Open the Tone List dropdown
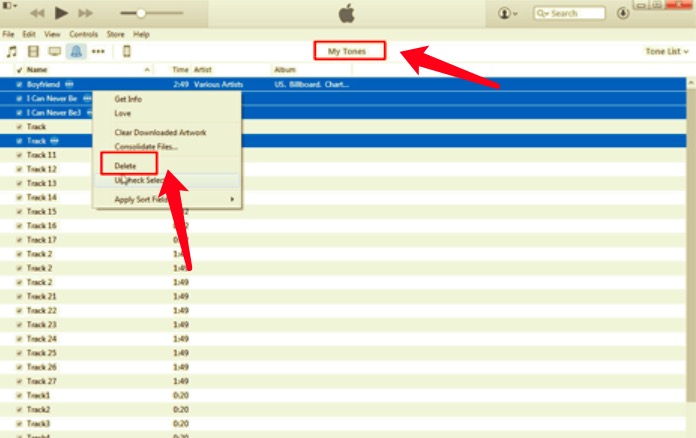Viewport: 696px width, 438px height. tap(668, 51)
